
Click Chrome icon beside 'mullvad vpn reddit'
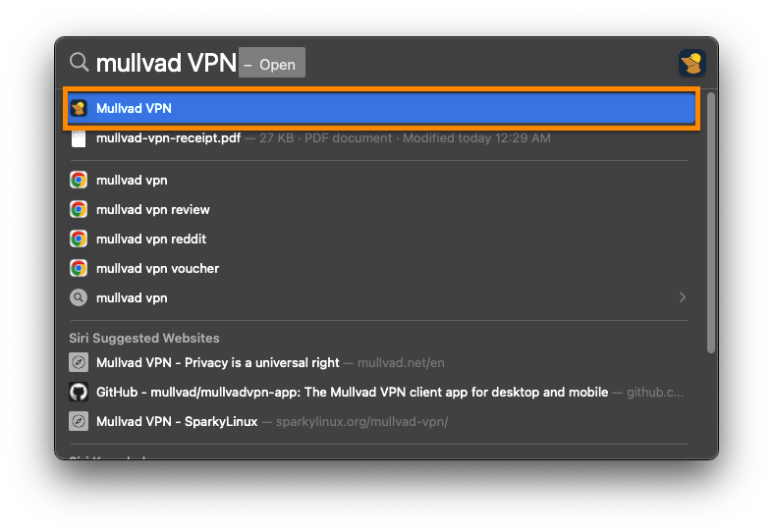click(x=80, y=239)
